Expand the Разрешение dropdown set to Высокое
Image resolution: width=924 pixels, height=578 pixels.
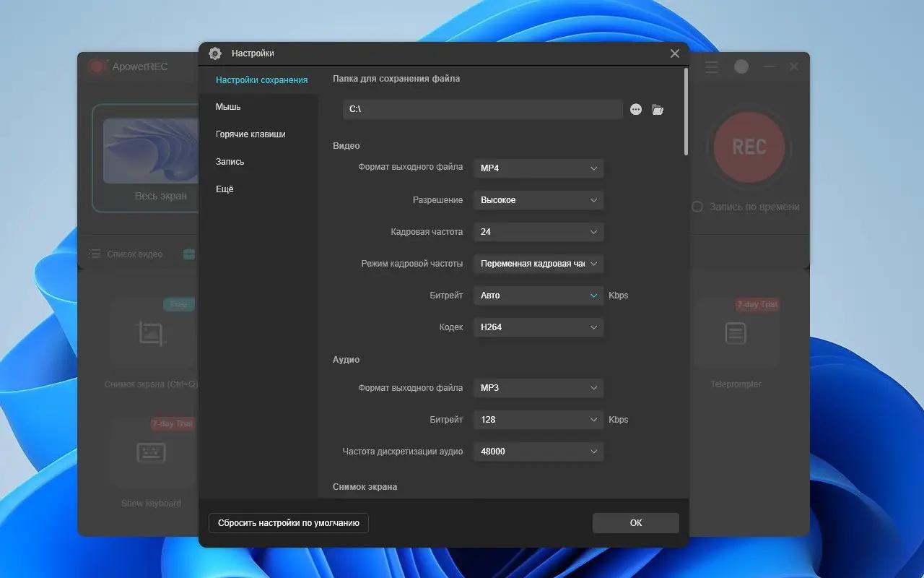tap(539, 200)
